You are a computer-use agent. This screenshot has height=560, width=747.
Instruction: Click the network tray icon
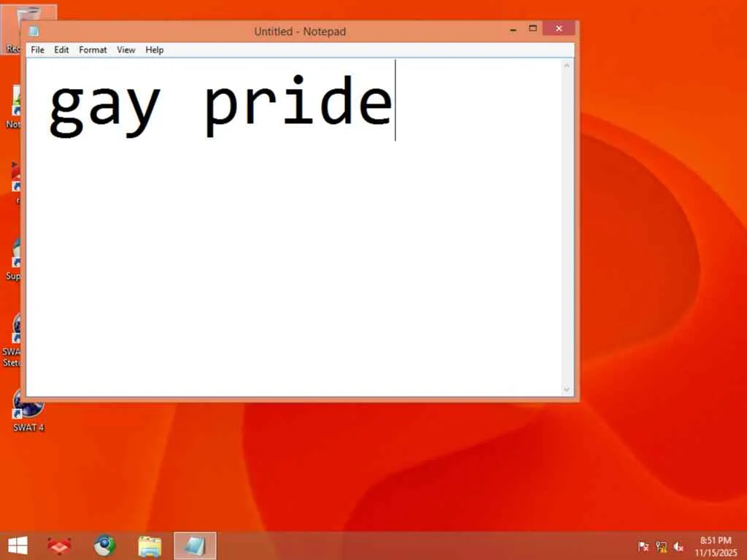(x=661, y=546)
